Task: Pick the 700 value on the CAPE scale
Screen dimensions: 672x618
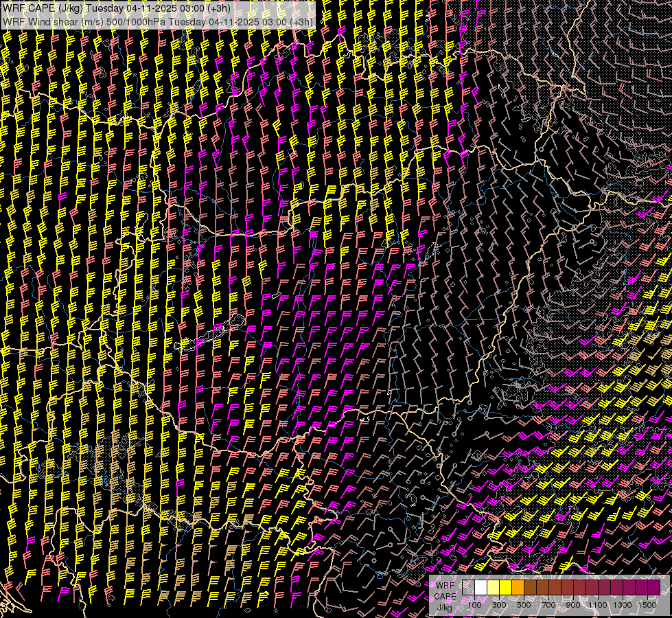Action: [x=548, y=605]
